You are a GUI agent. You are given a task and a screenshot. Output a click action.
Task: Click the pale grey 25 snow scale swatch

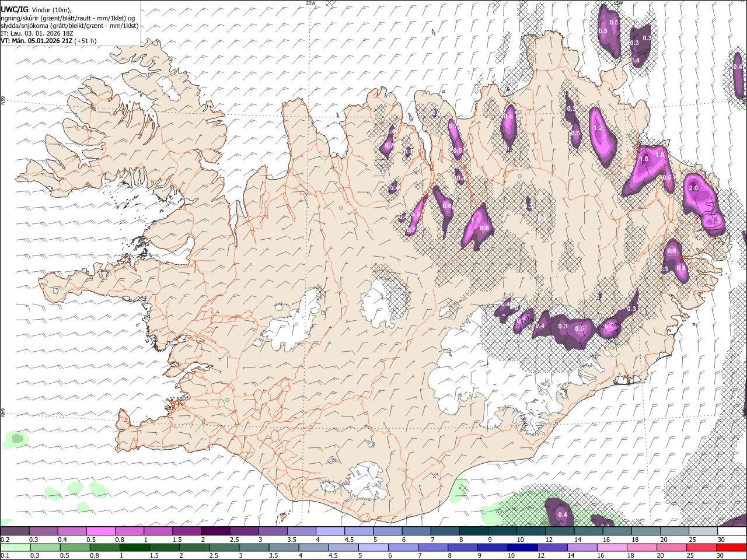(704, 531)
